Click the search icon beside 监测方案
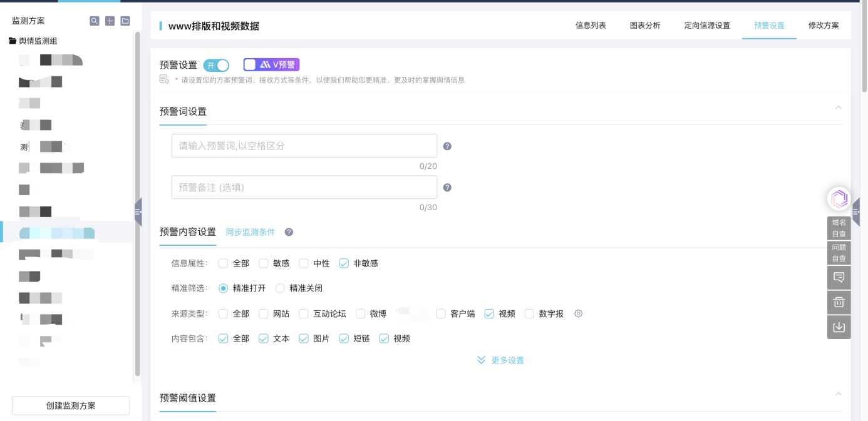The height and width of the screenshot is (421, 868). pos(94,21)
